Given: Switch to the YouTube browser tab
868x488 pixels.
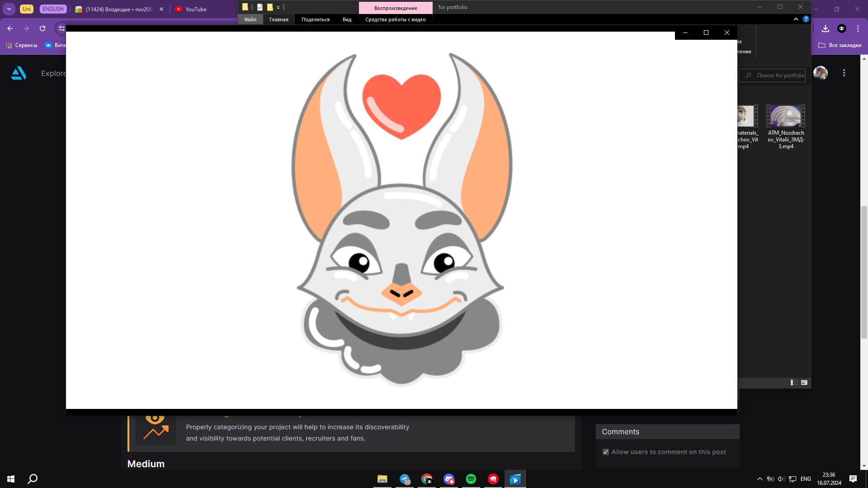Looking at the screenshot, I should pos(195,9).
